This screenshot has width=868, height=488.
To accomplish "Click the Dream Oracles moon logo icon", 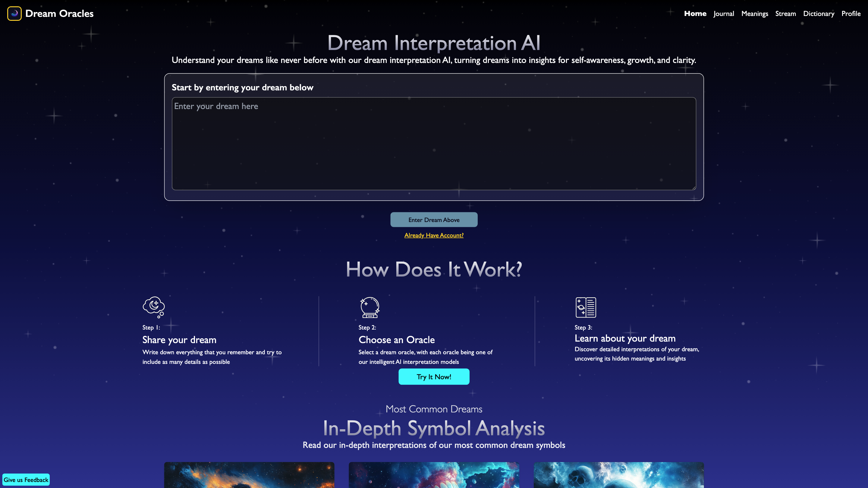I will coord(14,14).
